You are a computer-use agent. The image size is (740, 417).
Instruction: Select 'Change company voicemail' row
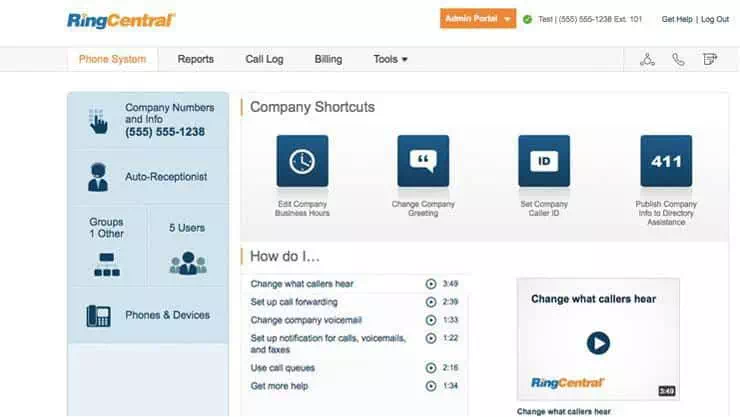354,320
